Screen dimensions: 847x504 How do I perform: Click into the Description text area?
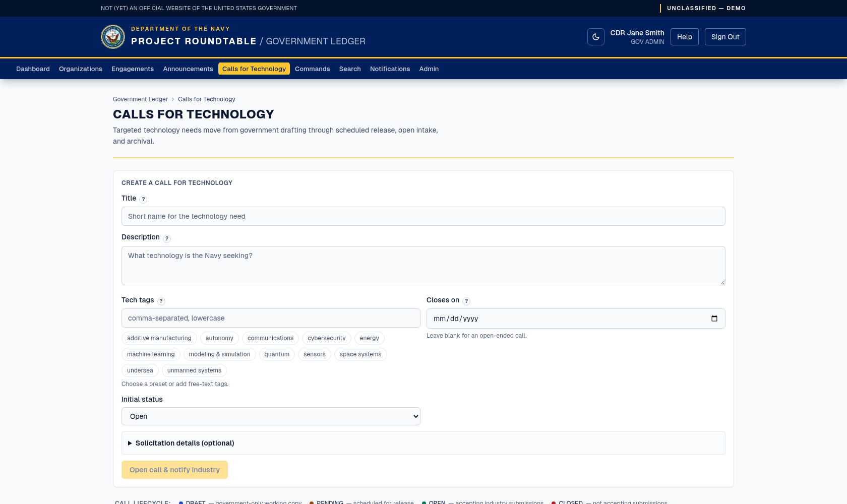(423, 266)
